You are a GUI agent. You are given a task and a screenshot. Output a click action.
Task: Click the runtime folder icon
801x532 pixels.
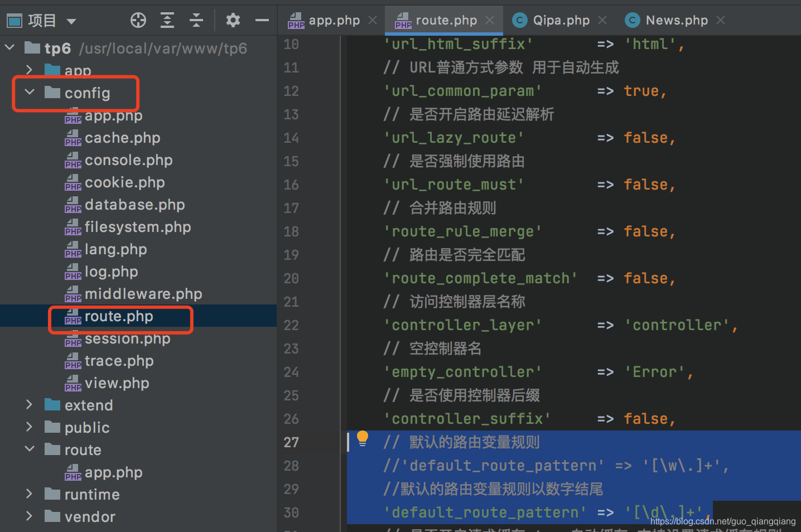coord(52,494)
